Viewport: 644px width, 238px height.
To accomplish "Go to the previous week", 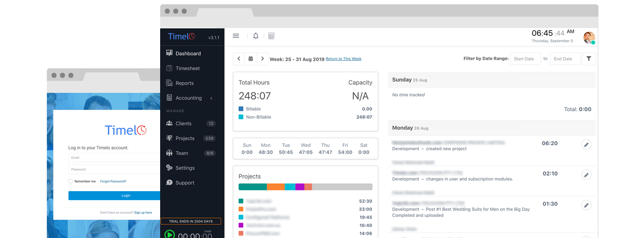I will click(x=239, y=59).
